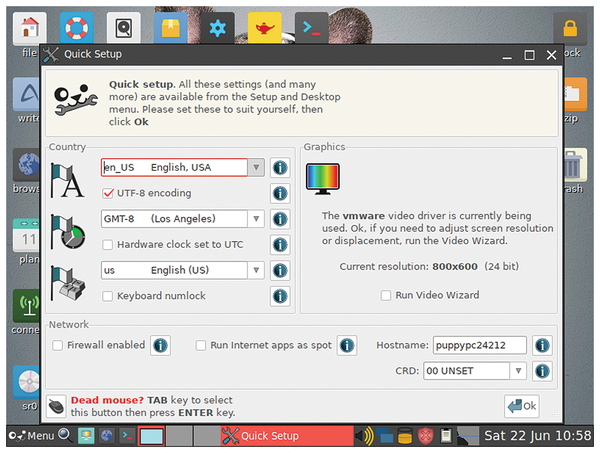Open the package installer box icon

[171, 28]
